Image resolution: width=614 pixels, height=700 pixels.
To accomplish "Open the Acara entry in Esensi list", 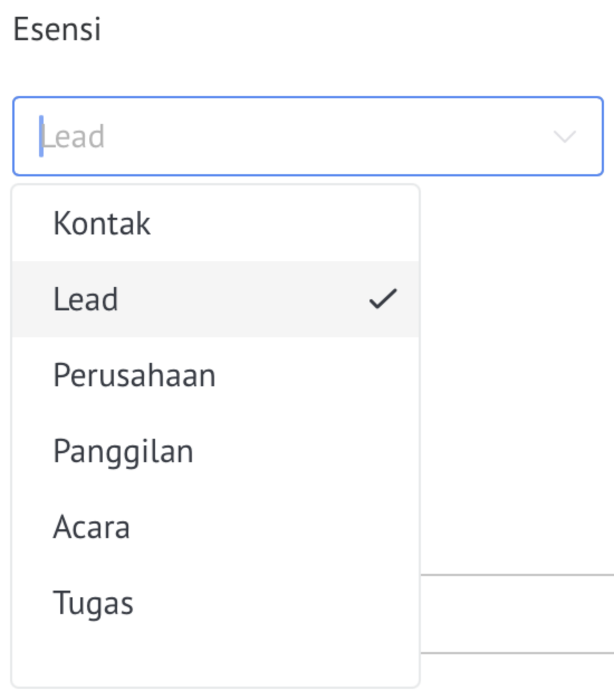I will pyautogui.click(x=215, y=527).
